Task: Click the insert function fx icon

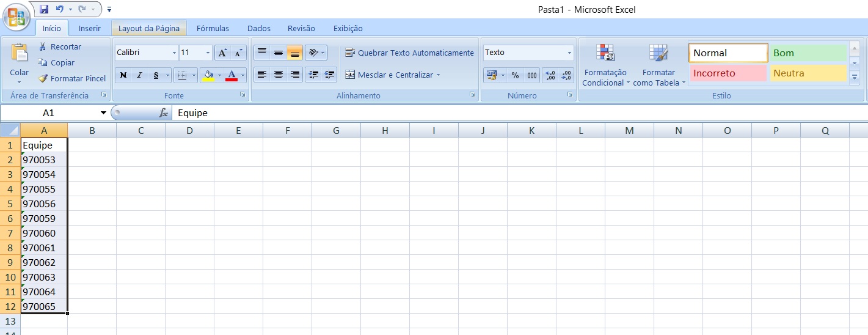Action: pyautogui.click(x=163, y=113)
